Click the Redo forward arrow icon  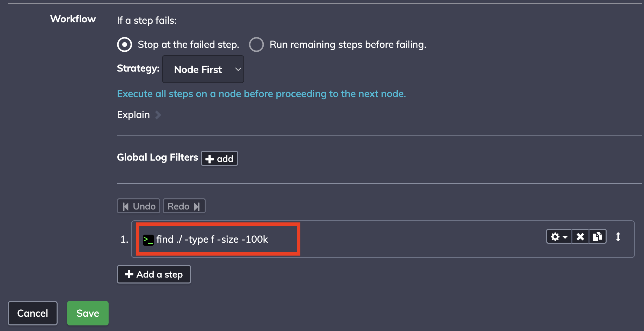197,206
